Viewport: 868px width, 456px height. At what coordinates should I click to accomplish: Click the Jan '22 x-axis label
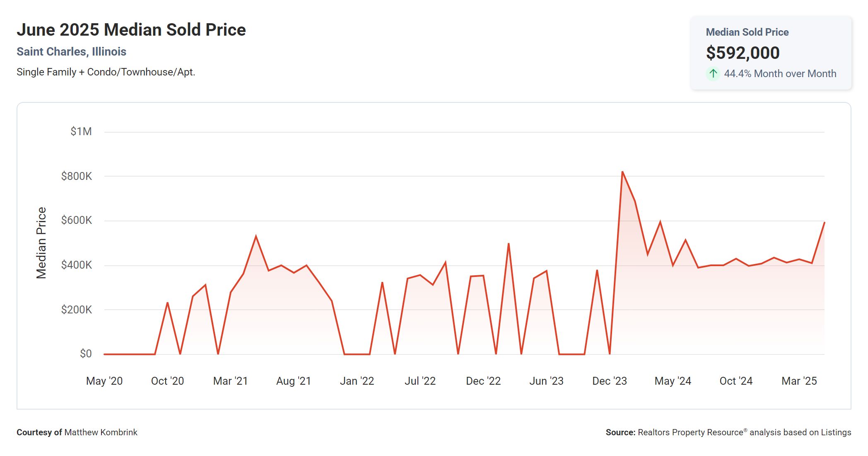pyautogui.click(x=357, y=381)
